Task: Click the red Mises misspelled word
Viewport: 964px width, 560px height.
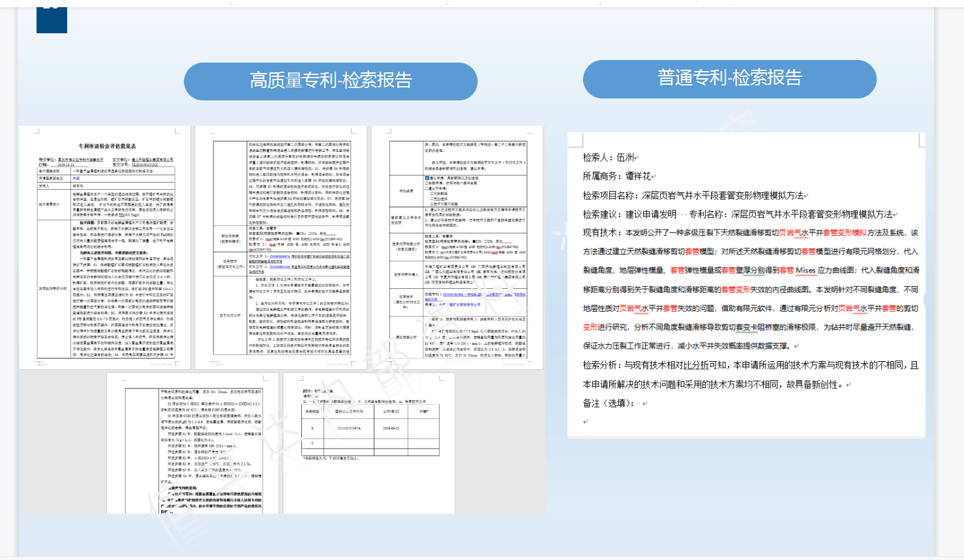Action: click(805, 270)
